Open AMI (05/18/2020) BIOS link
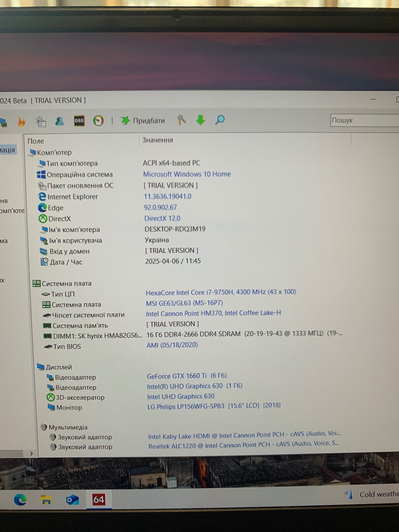The height and width of the screenshot is (532, 399). click(x=172, y=345)
